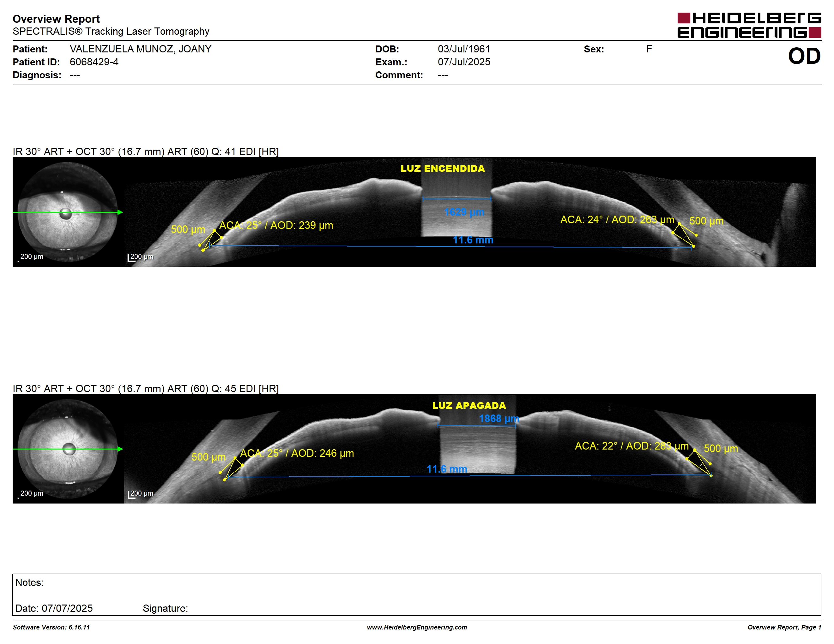Select ACA: 24° / AOD: 263 µm annotation

(617, 219)
